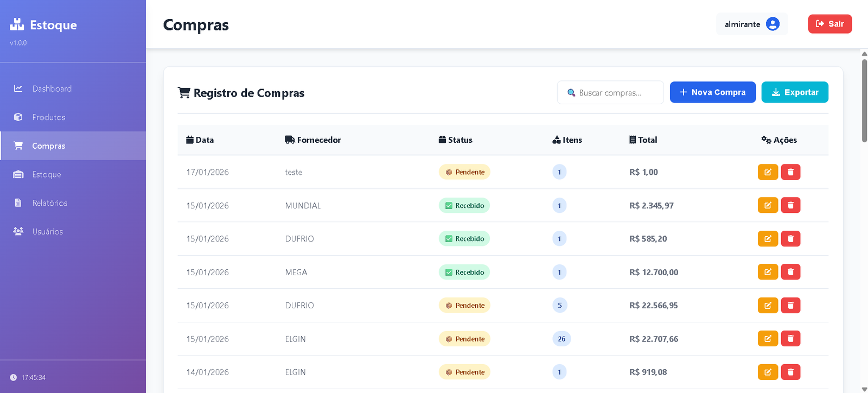Click the Nova Compra button

click(x=712, y=92)
